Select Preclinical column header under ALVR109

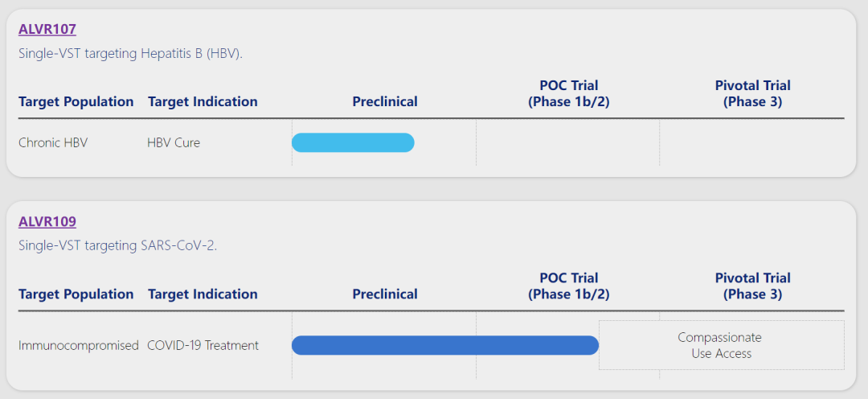click(385, 294)
